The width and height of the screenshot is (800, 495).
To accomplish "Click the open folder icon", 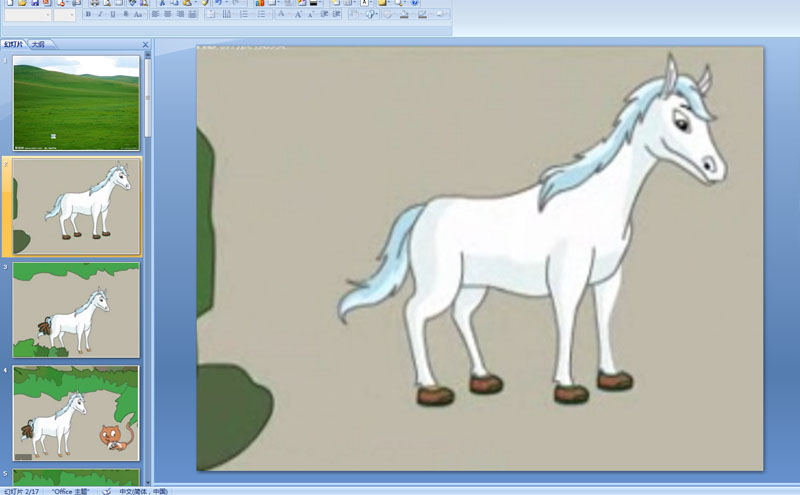I will coord(22,3).
